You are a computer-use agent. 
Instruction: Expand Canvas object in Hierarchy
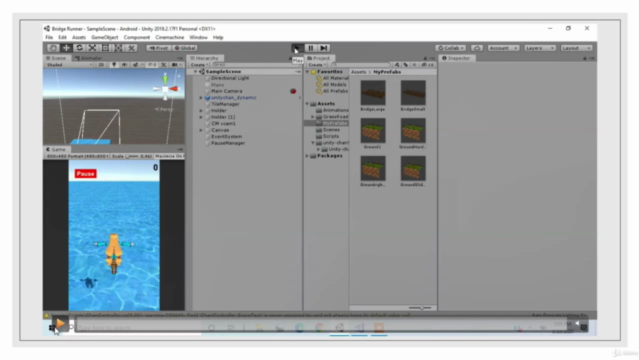point(201,130)
